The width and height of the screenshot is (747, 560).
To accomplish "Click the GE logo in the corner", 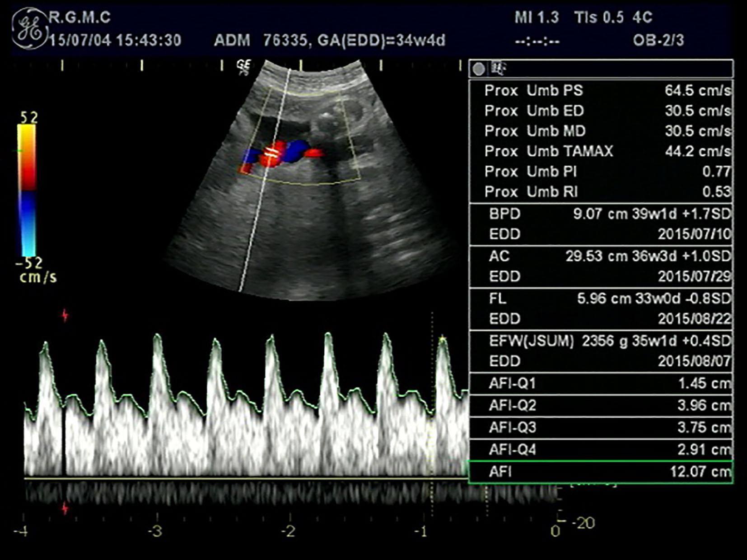I will pos(30,28).
